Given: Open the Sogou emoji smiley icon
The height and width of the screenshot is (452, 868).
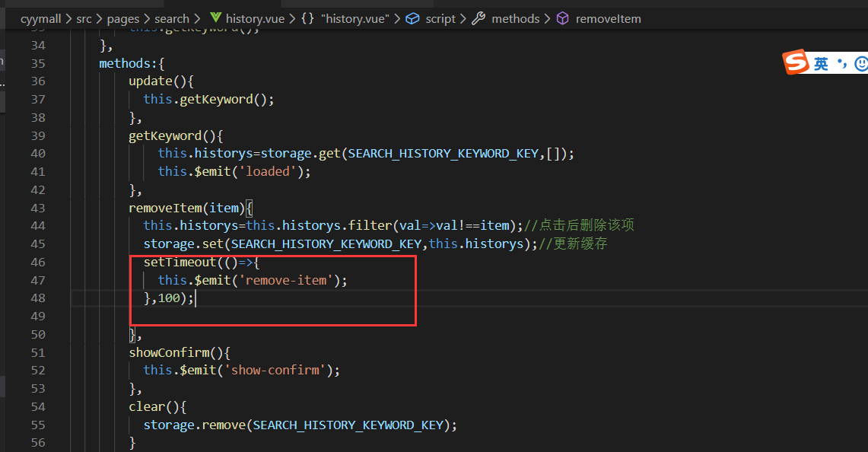Looking at the screenshot, I should coord(861,63).
